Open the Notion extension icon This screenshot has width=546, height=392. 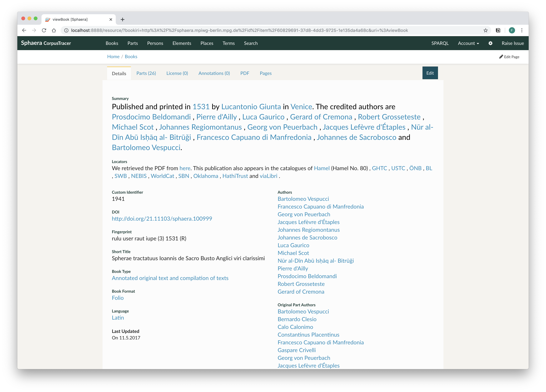(x=498, y=30)
